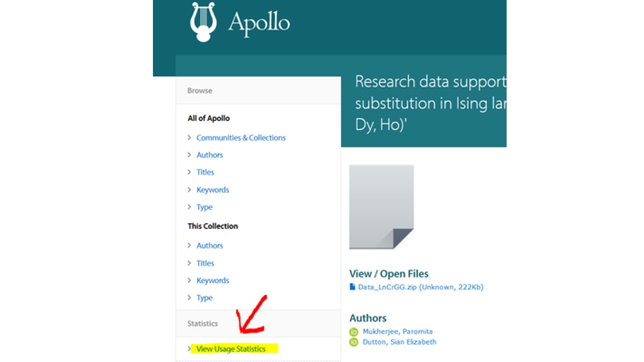Click the Authors section heading in content
This screenshot has height=362, width=644.
368,318
